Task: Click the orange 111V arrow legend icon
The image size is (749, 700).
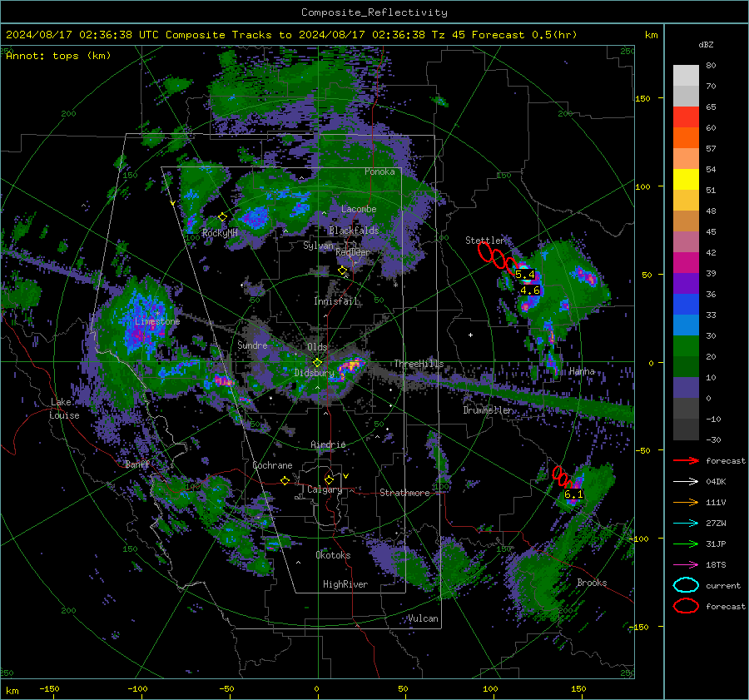Action: tap(686, 502)
